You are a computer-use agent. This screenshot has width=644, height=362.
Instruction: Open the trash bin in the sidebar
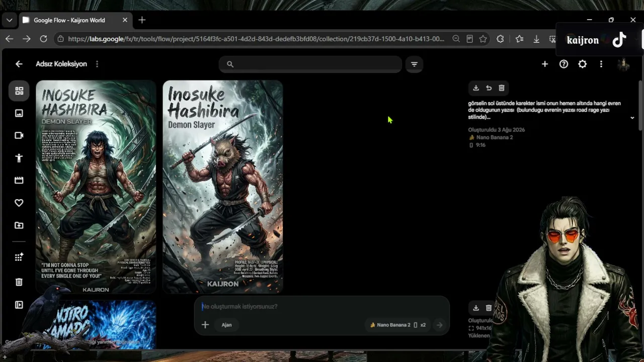point(19,282)
